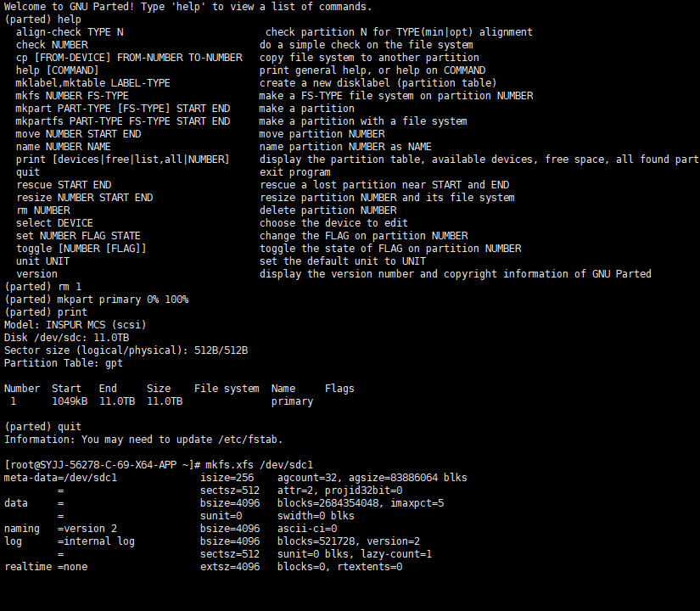Click the '(parted) quit' command line
This screenshot has width=700, height=611.
click(x=43, y=427)
